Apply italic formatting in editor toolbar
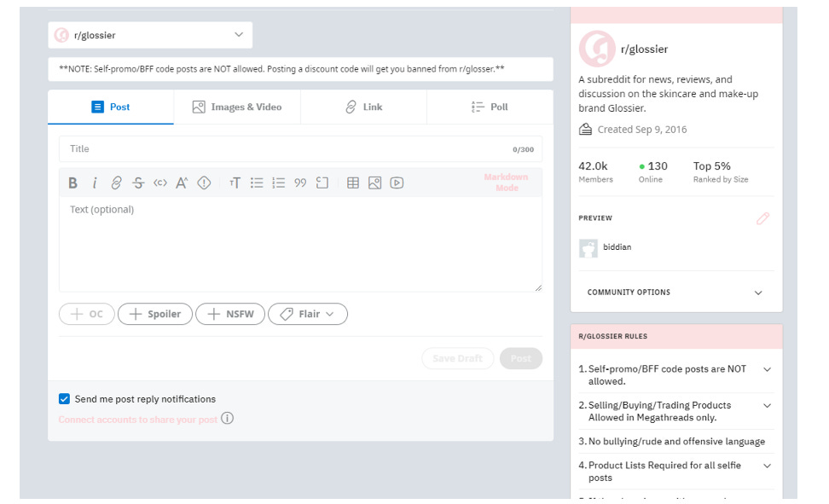This screenshot has width=829, height=504. pos(95,183)
